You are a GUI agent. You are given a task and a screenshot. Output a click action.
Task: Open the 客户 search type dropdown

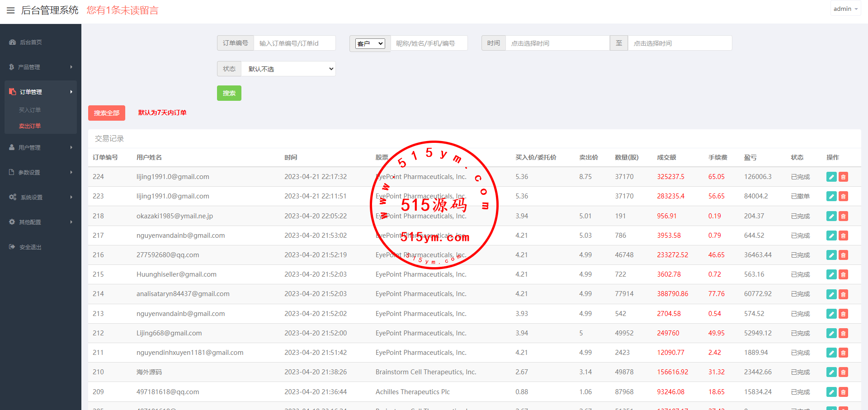coord(370,43)
